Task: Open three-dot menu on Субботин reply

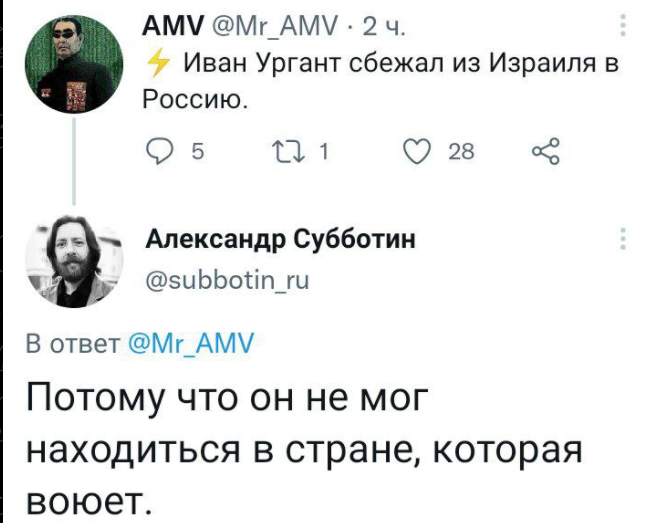Action: 623,239
